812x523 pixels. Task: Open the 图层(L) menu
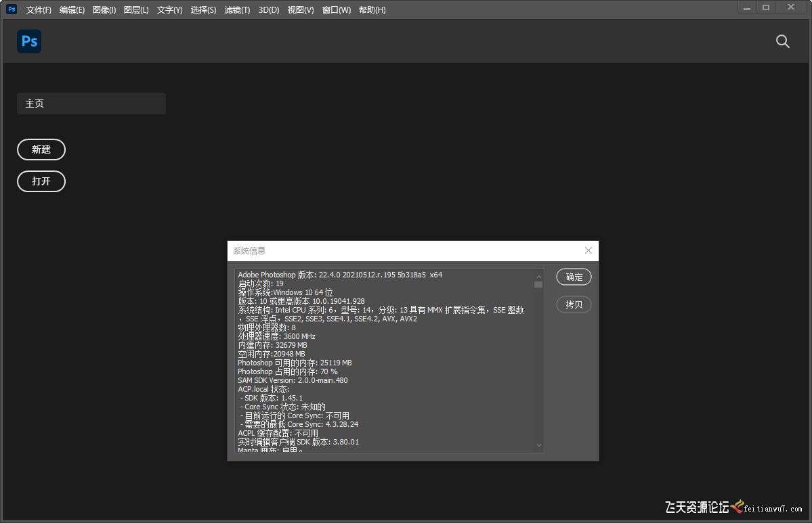click(x=136, y=10)
